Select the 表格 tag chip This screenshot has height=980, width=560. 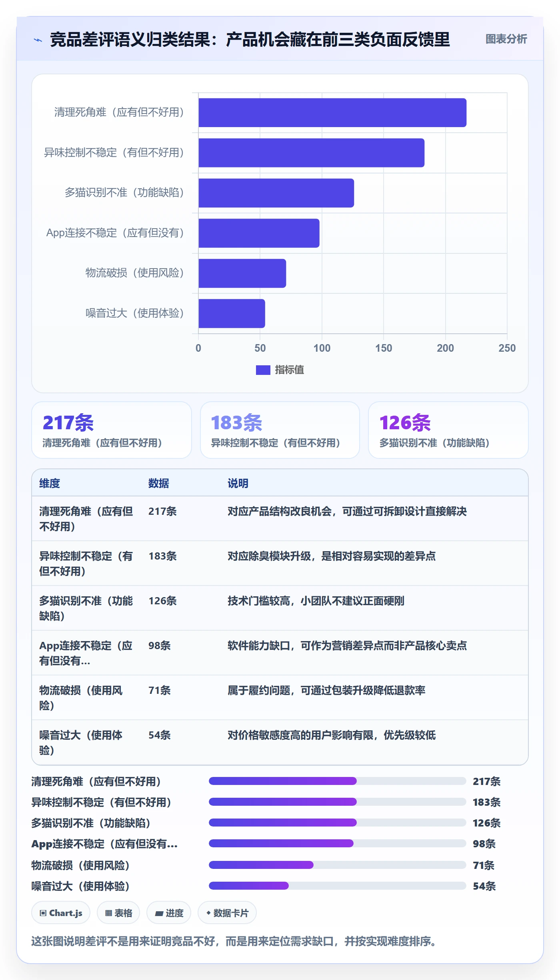[x=118, y=913]
